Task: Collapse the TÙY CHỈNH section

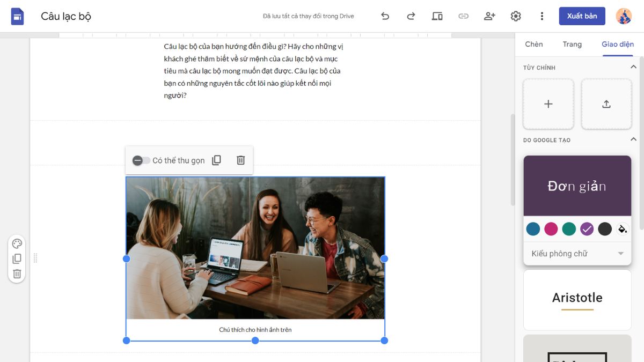Action: [633, 67]
